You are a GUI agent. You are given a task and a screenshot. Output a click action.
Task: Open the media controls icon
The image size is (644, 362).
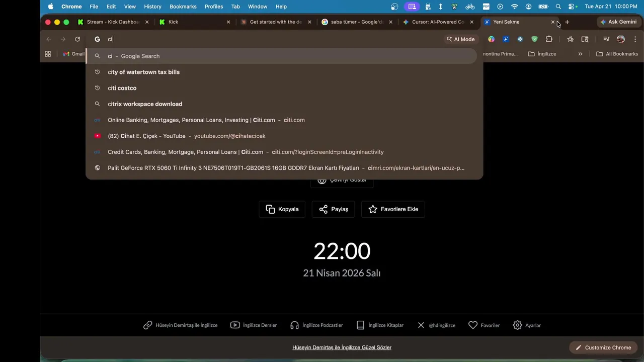click(606, 39)
